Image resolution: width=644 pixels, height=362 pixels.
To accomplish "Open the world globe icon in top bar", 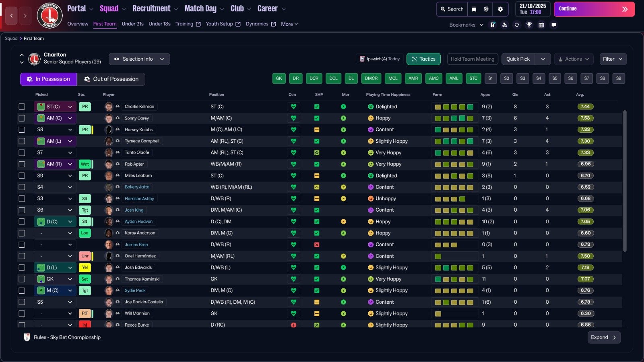I will point(486,9).
